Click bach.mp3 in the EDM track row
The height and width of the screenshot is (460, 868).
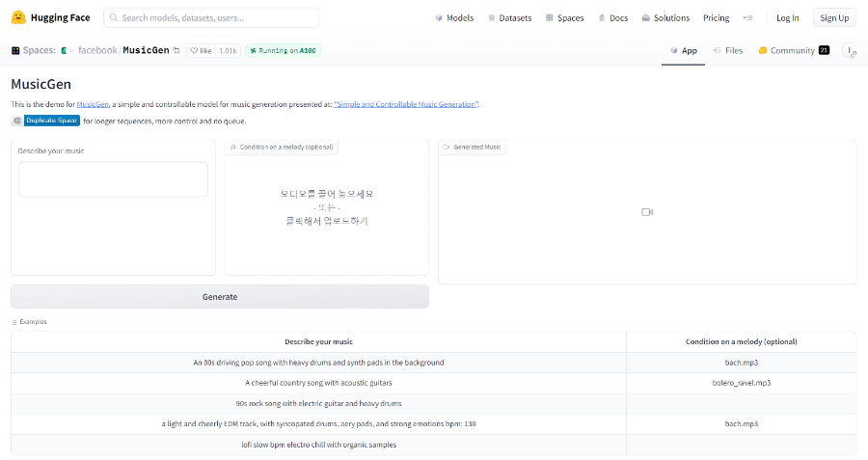pyautogui.click(x=742, y=424)
